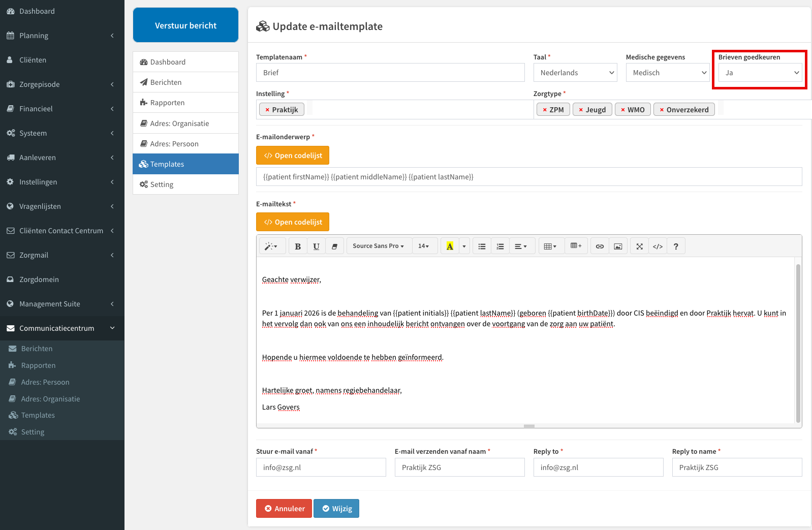Collapse the Communicatiecentrum menu

click(x=62, y=328)
